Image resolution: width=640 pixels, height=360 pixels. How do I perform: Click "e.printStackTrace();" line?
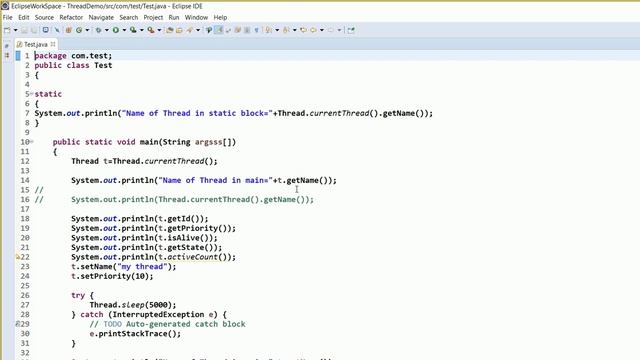[135, 334]
